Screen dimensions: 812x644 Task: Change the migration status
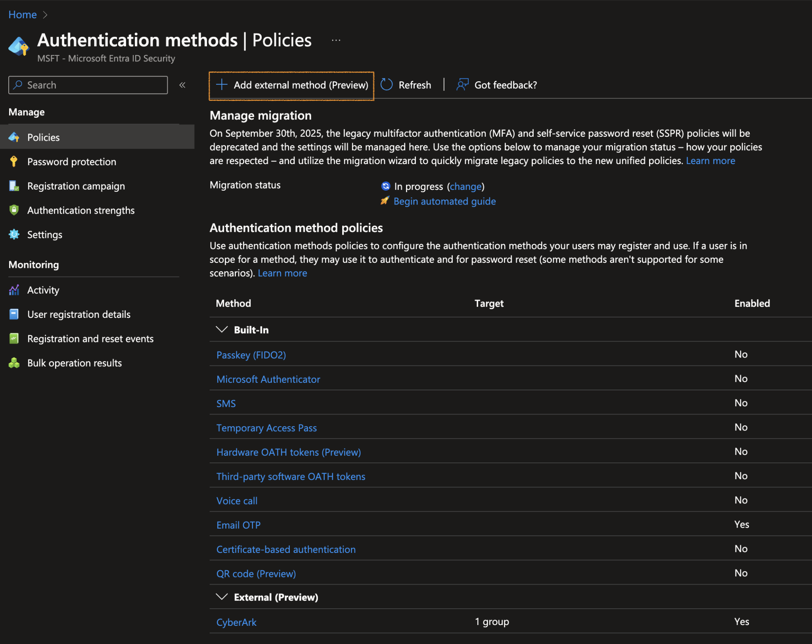point(466,186)
